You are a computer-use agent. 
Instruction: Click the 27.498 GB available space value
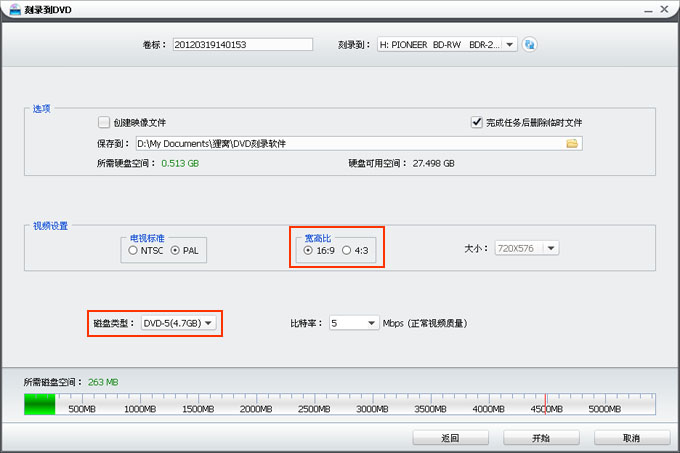[x=433, y=163]
